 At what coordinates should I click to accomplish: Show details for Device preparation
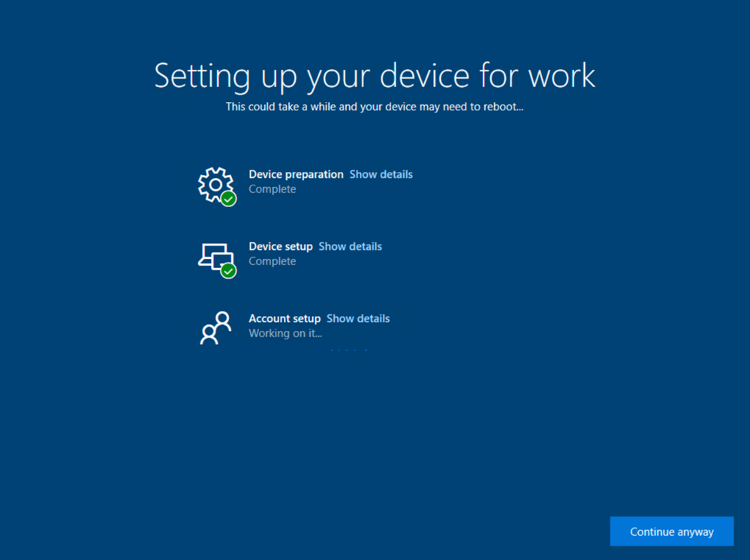pos(381,175)
